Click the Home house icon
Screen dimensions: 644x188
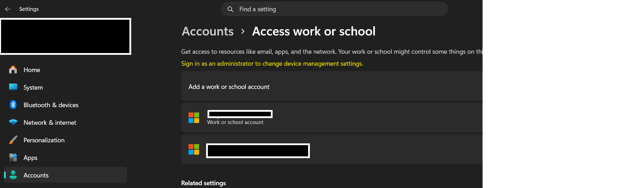(x=13, y=70)
